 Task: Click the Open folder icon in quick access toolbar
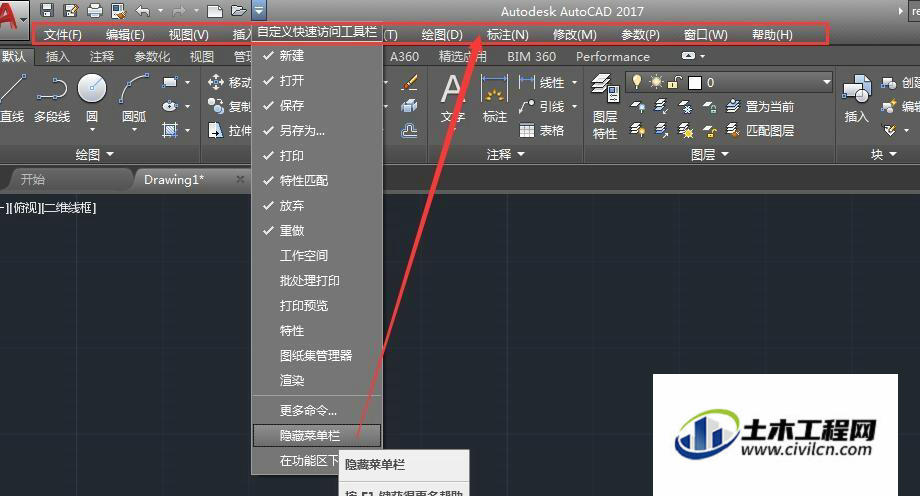238,10
